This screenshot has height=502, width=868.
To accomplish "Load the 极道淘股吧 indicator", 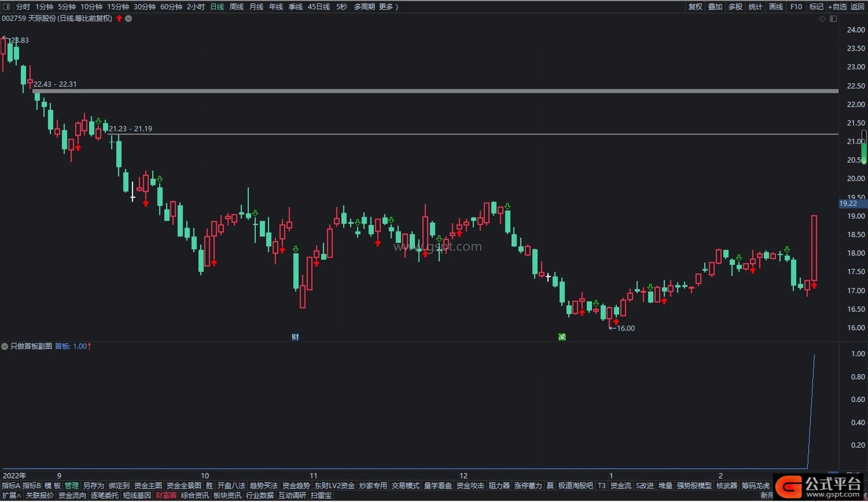I will pos(576,486).
